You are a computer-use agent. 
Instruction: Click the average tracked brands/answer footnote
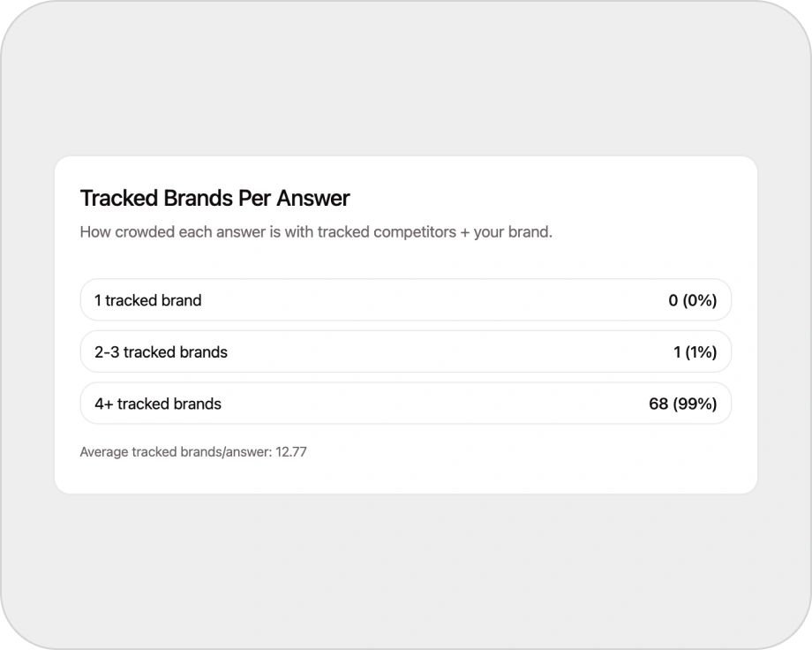point(193,451)
